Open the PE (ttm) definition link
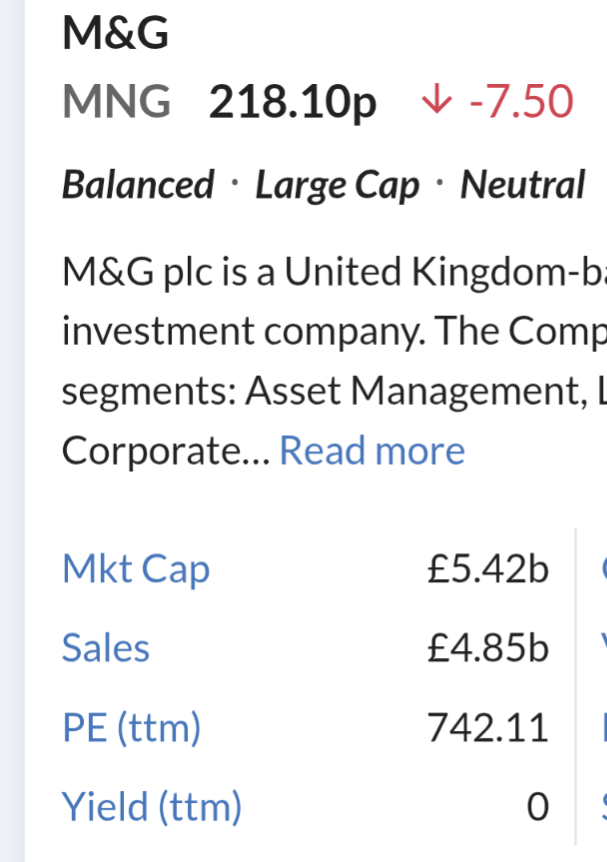 [131, 727]
